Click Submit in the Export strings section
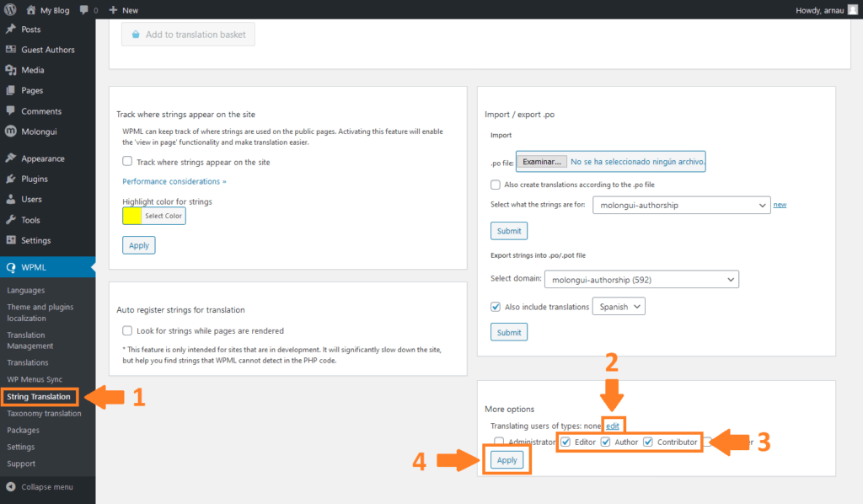 pyautogui.click(x=509, y=332)
